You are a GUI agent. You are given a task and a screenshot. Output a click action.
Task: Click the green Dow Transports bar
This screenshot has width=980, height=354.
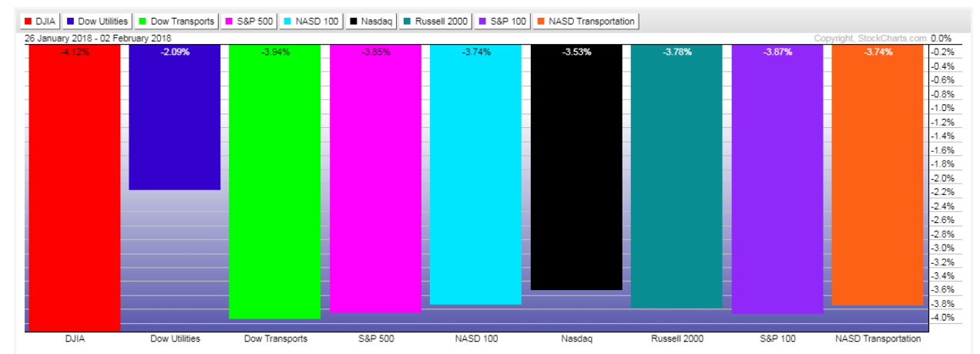[x=275, y=181]
